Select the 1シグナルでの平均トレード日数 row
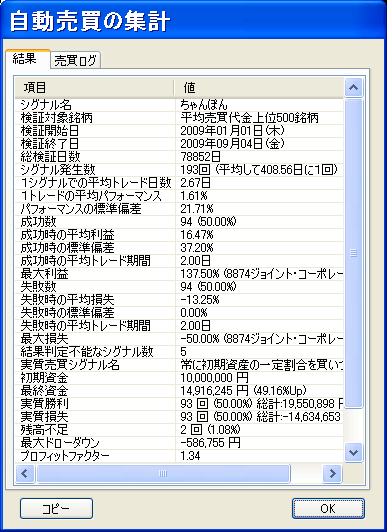 tap(96, 183)
